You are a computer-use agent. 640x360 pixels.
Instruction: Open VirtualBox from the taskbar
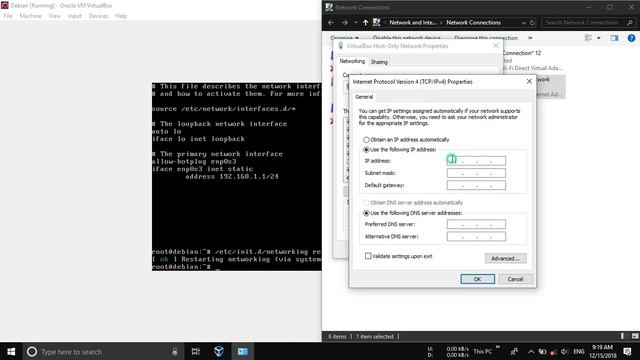point(219,351)
